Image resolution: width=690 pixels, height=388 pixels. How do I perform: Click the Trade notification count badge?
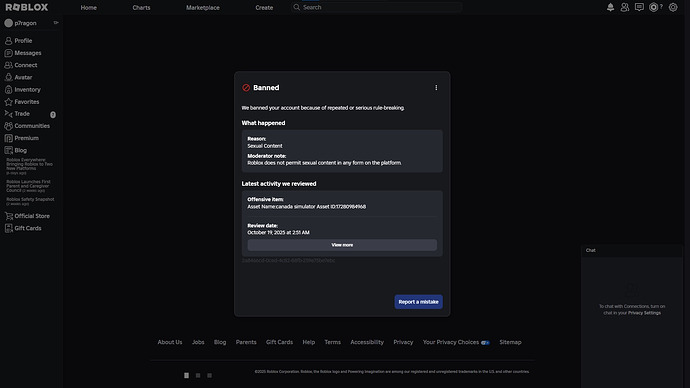(x=53, y=114)
